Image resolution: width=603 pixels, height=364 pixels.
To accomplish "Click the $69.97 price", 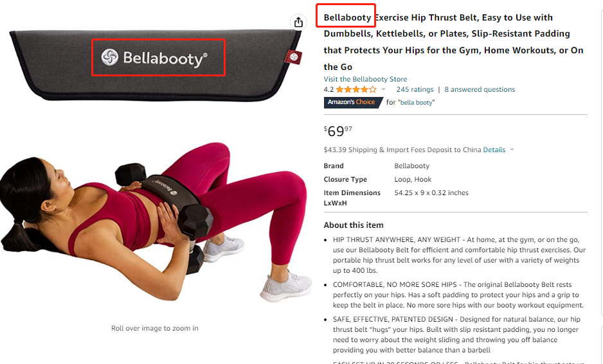I will pos(337,131).
